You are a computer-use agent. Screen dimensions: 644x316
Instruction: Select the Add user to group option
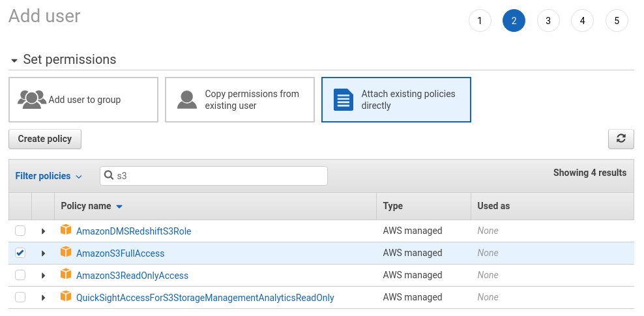pos(83,100)
